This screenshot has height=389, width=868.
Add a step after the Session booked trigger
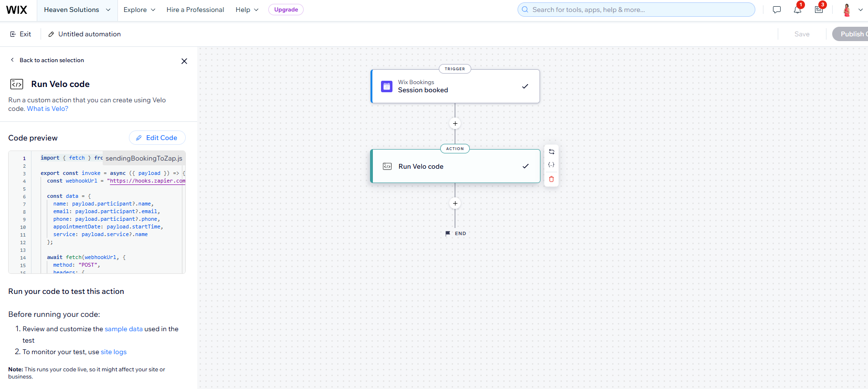coord(455,124)
